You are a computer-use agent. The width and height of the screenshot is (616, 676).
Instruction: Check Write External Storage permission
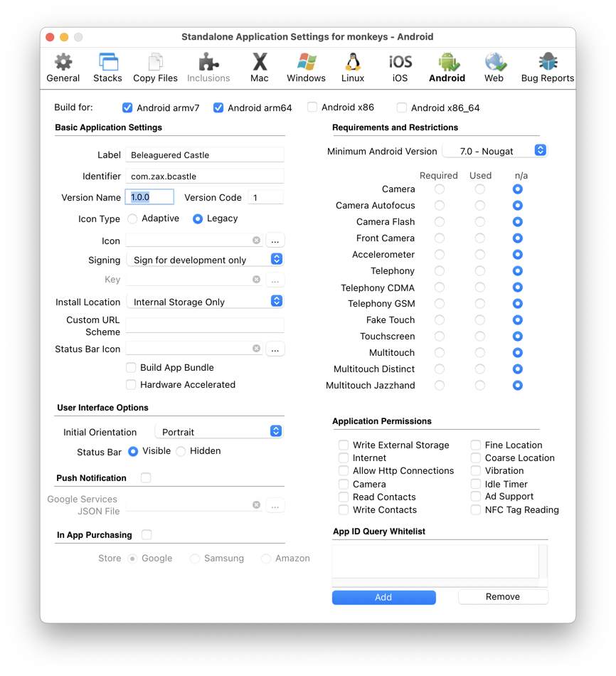[x=344, y=445]
